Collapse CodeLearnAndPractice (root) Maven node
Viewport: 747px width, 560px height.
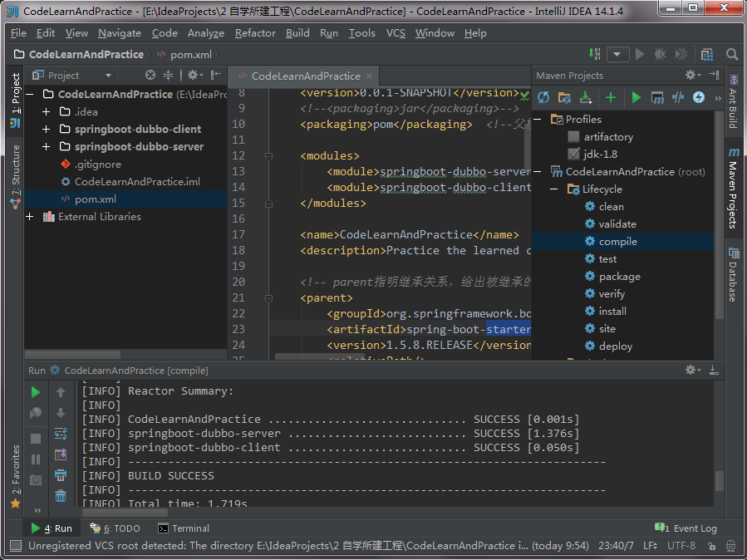pyautogui.click(x=538, y=171)
